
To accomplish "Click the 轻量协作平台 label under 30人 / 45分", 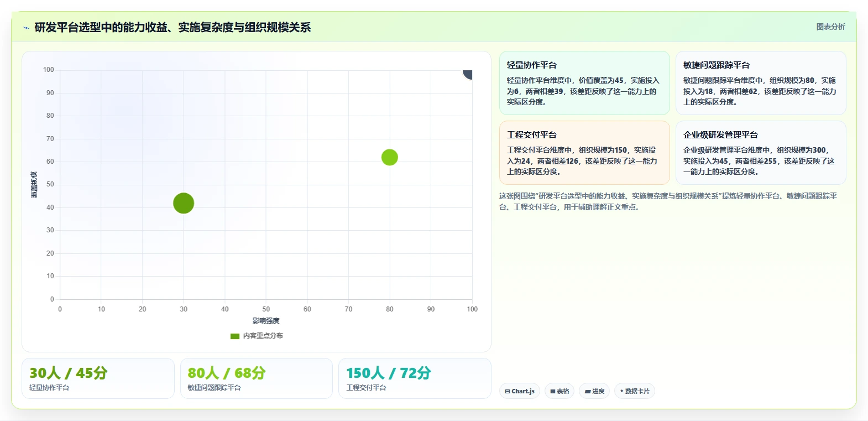I will [x=49, y=388].
